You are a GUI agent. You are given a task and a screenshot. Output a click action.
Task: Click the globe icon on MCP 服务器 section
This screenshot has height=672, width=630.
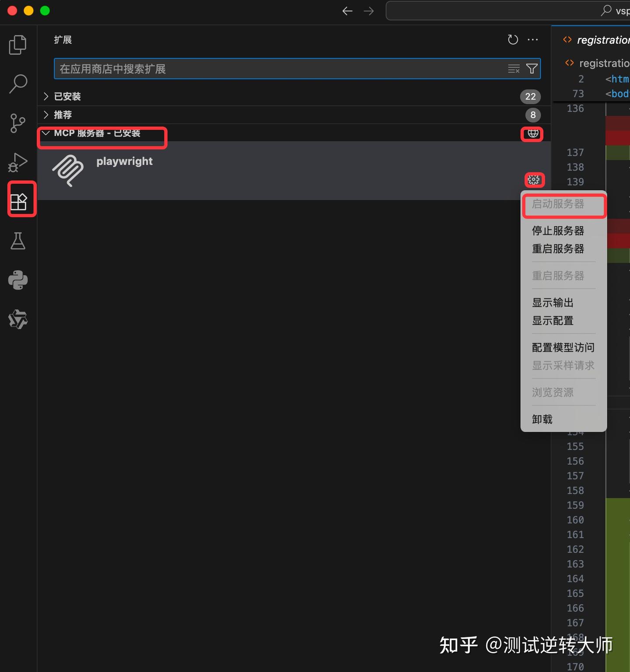coord(532,134)
